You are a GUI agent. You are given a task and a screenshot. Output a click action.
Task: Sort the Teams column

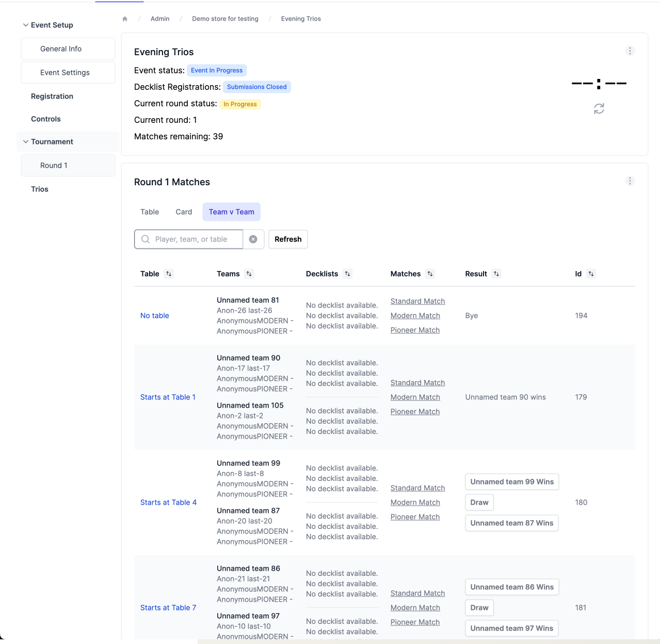tap(249, 274)
